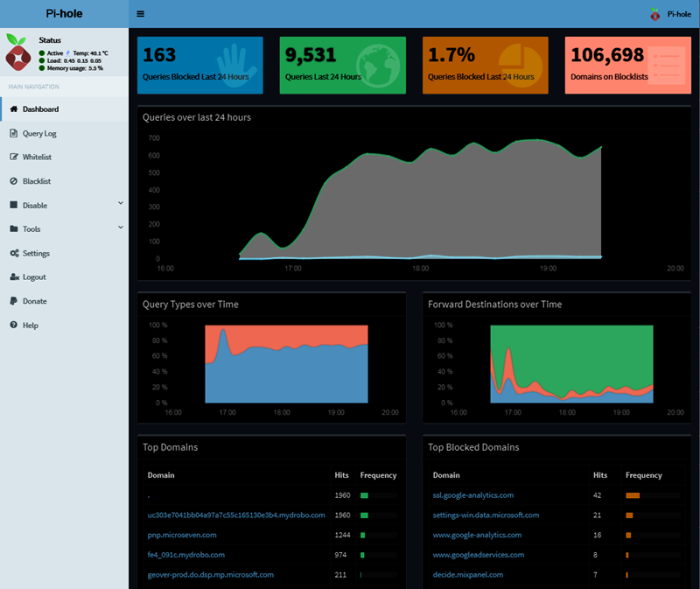Viewport: 700px width, 589px height.
Task: Select the Tools folder menu item
Action: [x=64, y=229]
